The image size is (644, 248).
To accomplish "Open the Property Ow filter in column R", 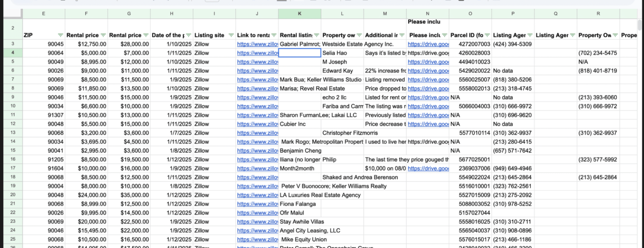I will click(615, 35).
